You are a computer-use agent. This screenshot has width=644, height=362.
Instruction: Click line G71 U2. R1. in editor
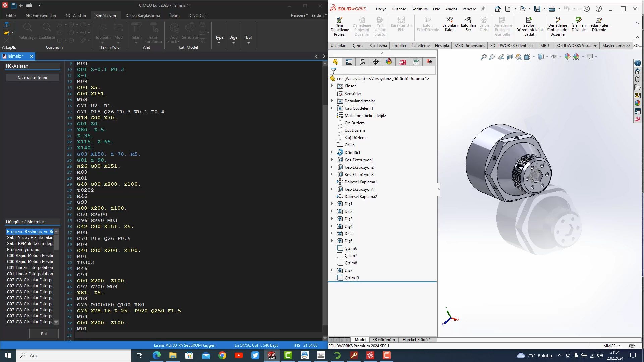click(95, 106)
